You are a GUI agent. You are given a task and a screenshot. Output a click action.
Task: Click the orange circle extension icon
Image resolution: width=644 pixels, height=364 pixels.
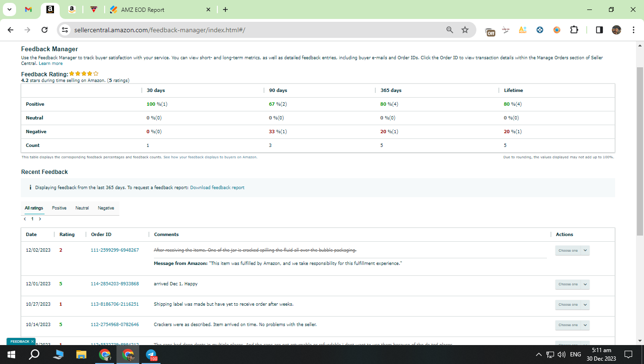(x=557, y=30)
